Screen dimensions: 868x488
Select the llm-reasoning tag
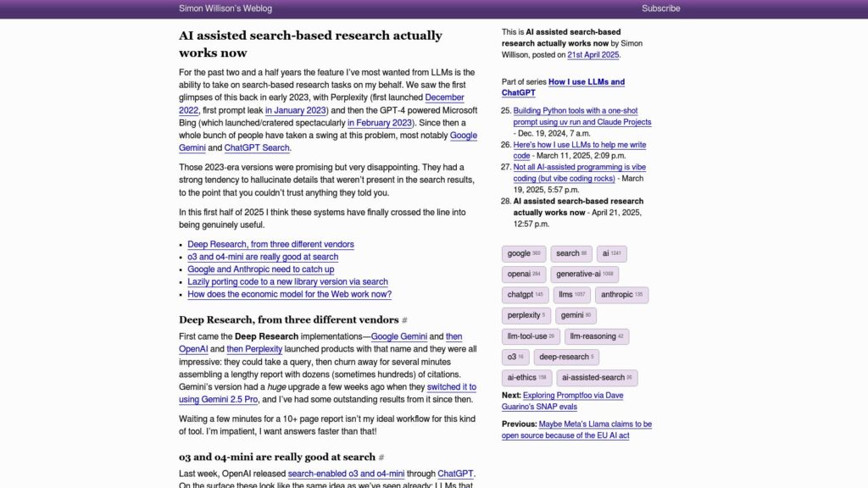tap(597, 336)
